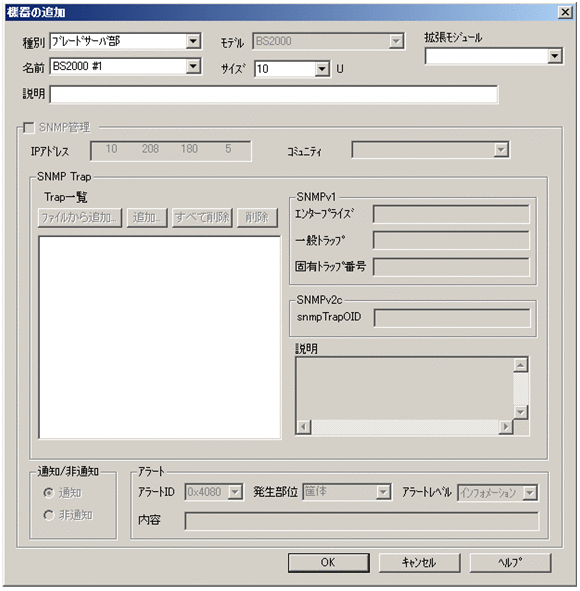Click the ファイルから追加... button
The height and width of the screenshot is (591, 580).
pos(80,217)
